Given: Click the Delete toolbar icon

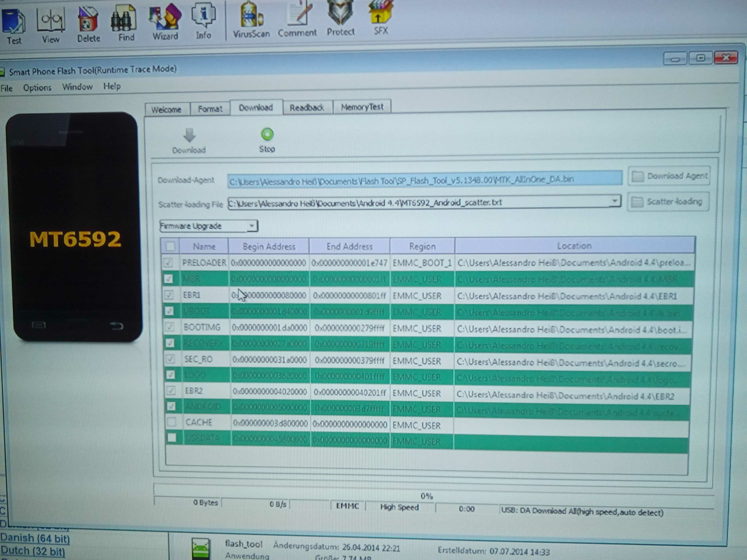Looking at the screenshot, I should 88,20.
